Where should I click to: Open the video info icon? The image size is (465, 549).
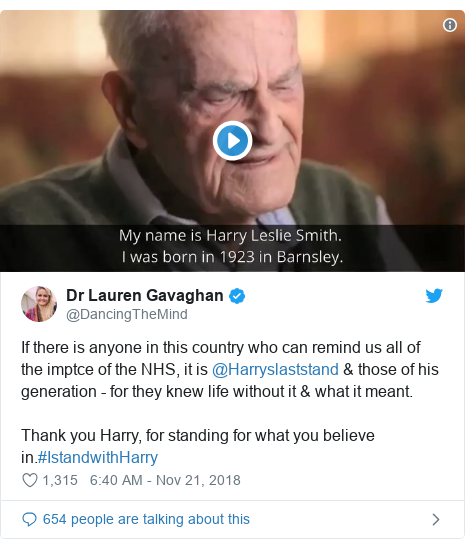450,25
